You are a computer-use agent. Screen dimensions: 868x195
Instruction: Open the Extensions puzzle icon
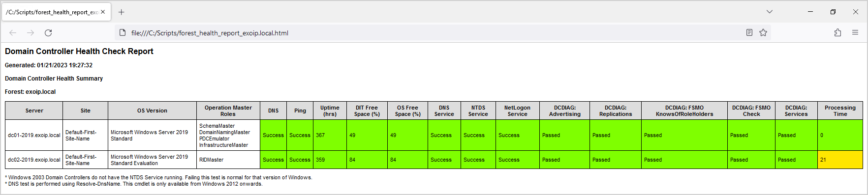point(837,32)
